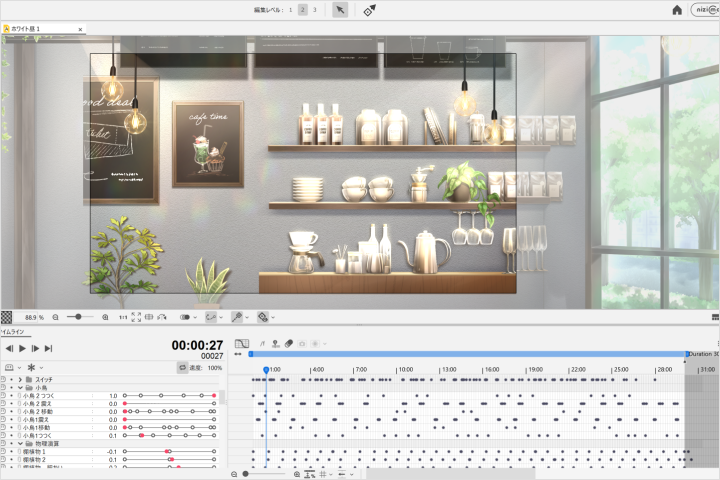Toggle the view switch pill icon
720x480 pixels.
[185, 317]
